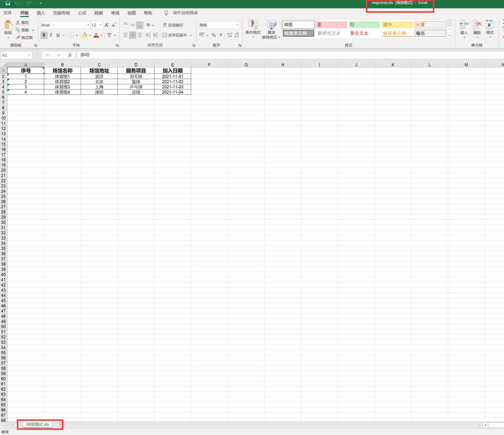Click the Format as Table icon
This screenshot has height=435, width=504.
(271, 25)
